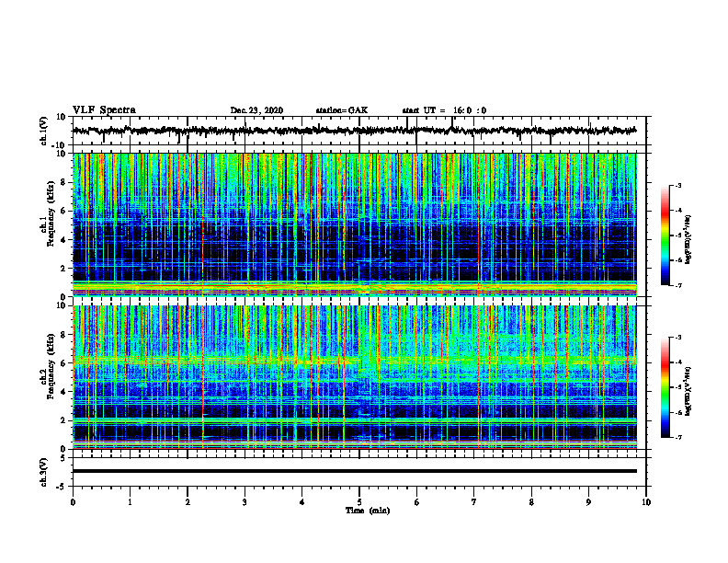Click the "4" kHz tick on ch.1 spectrogram
Image resolution: width=728 pixels, height=563 pixels.
[x=63, y=240]
